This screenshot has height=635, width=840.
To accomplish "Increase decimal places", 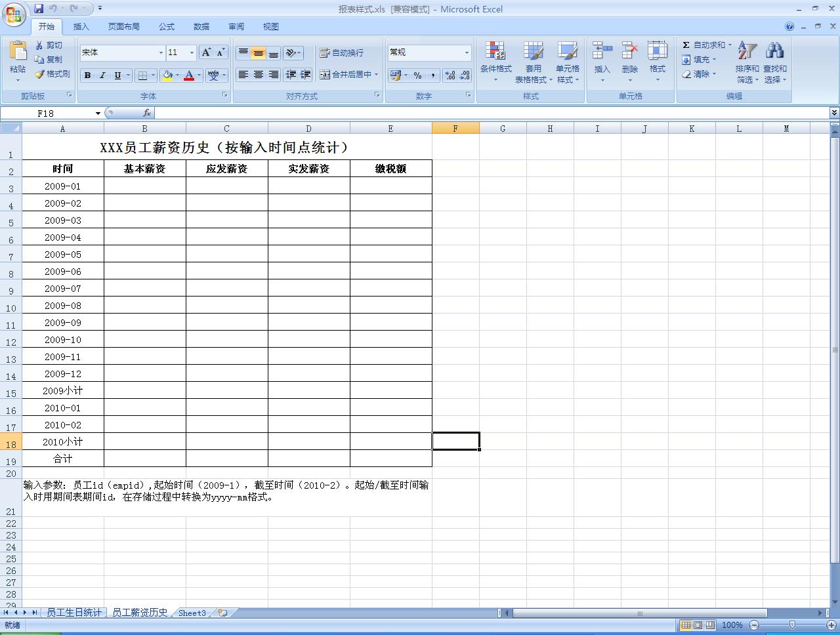I will coord(450,75).
